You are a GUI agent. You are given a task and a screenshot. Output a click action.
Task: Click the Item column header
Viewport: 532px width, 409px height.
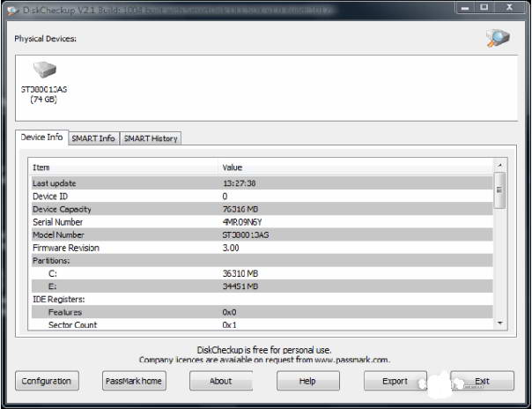(x=123, y=167)
